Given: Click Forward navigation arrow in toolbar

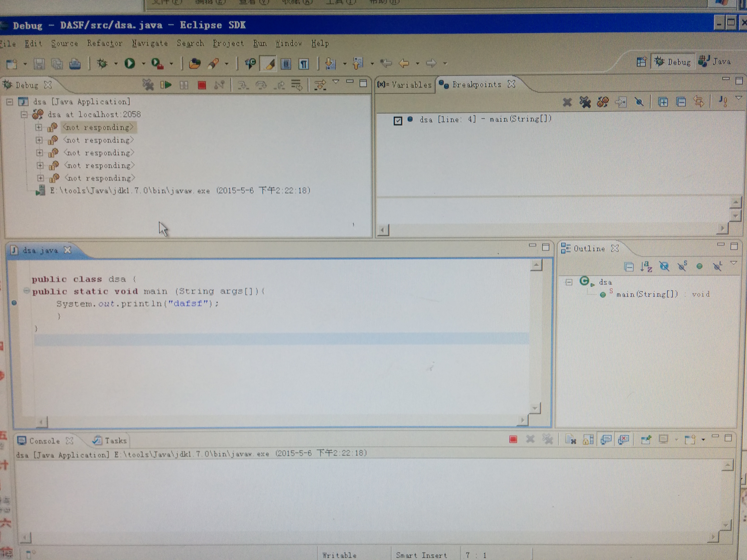Looking at the screenshot, I should [431, 63].
